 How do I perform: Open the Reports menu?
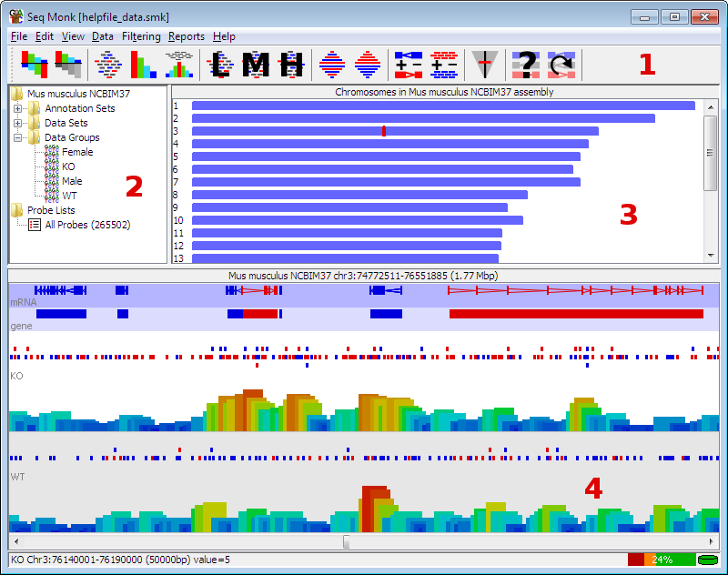186,36
